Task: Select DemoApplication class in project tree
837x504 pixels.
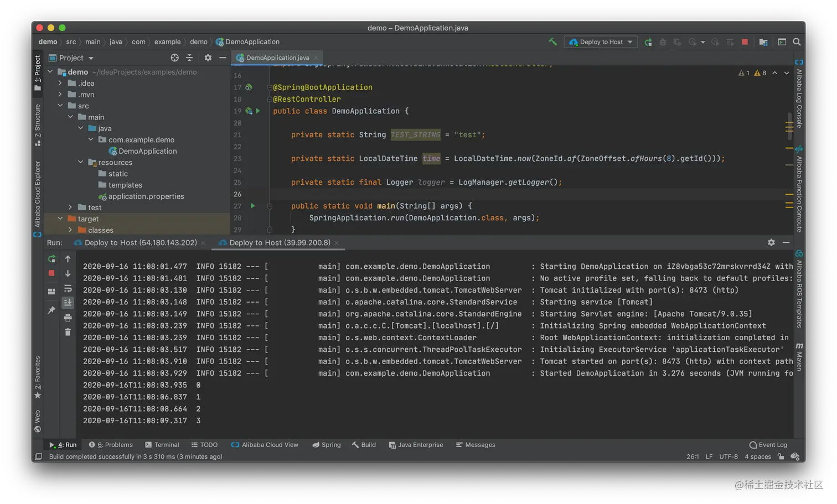Action: (x=142, y=151)
